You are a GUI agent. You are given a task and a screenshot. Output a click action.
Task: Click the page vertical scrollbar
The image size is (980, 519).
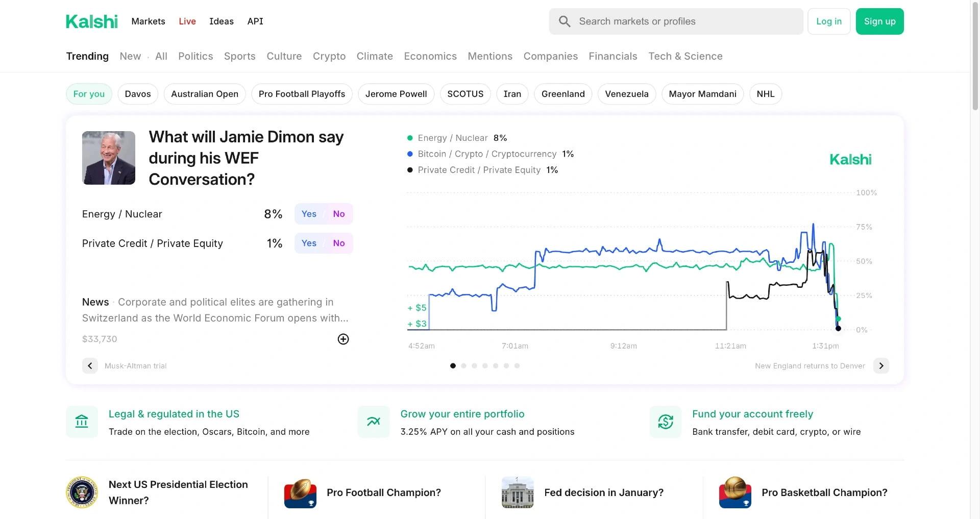(975, 56)
